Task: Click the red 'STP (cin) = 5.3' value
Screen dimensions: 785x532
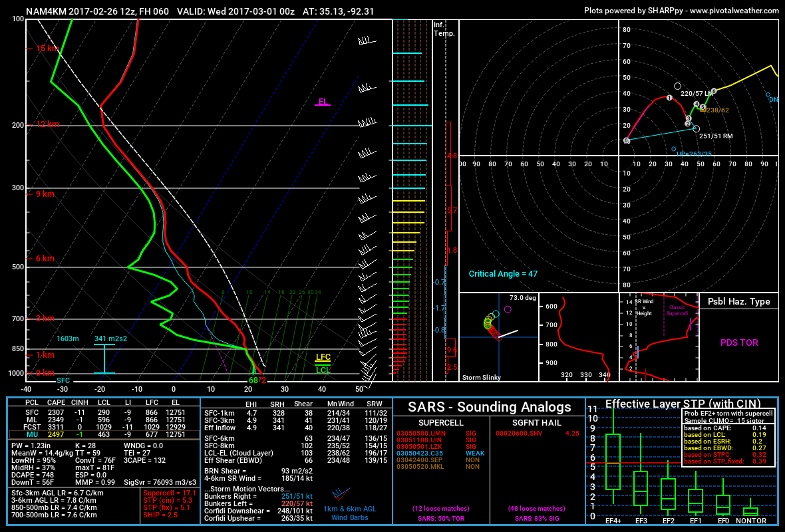Action: (x=168, y=500)
